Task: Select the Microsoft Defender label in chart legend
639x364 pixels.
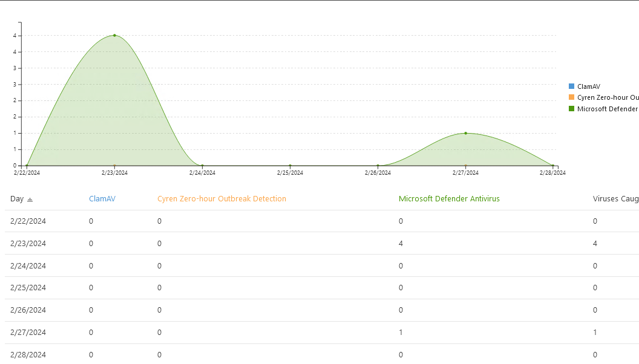Action: pyautogui.click(x=607, y=109)
